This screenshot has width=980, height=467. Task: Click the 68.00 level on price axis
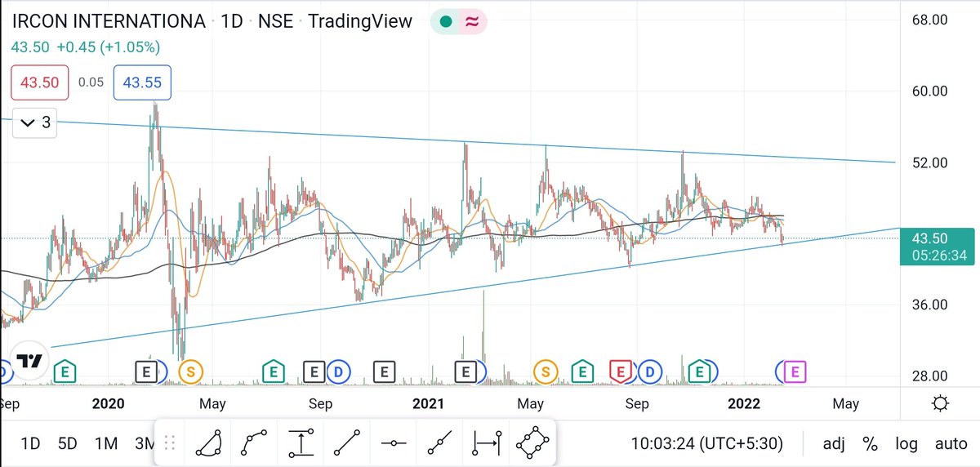(929, 20)
